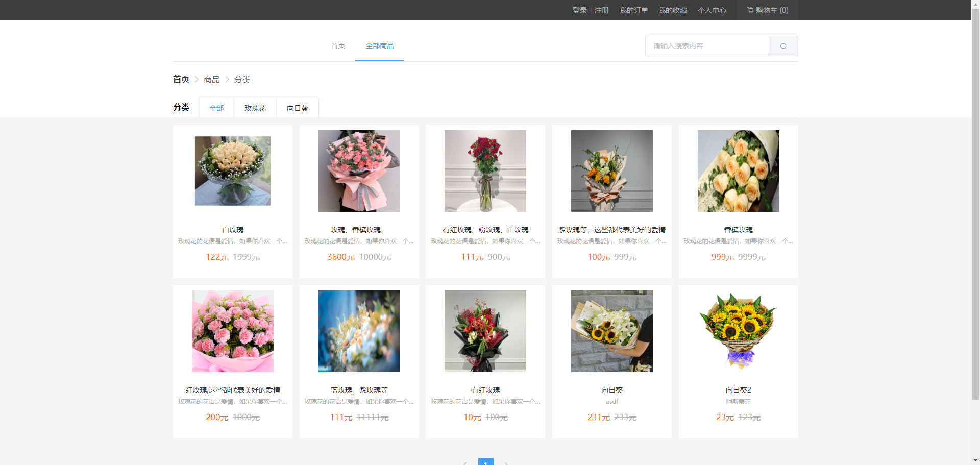Screen dimensions: 980x465
Task: Click the 有红玫瑰、粉玫瑰、白玫瑰 title
Action: (x=485, y=230)
